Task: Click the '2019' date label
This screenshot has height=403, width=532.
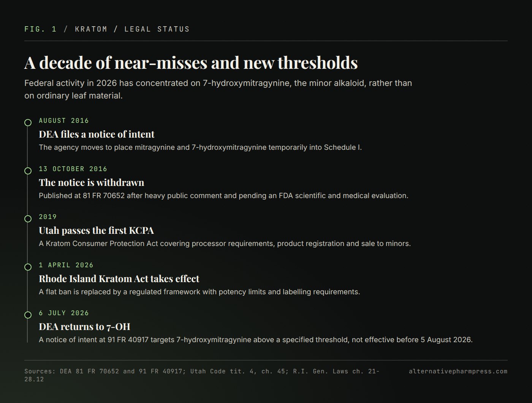Action: tap(48, 217)
